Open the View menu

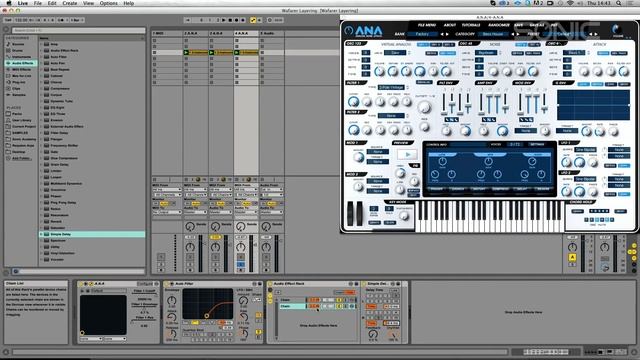coord(89,3)
